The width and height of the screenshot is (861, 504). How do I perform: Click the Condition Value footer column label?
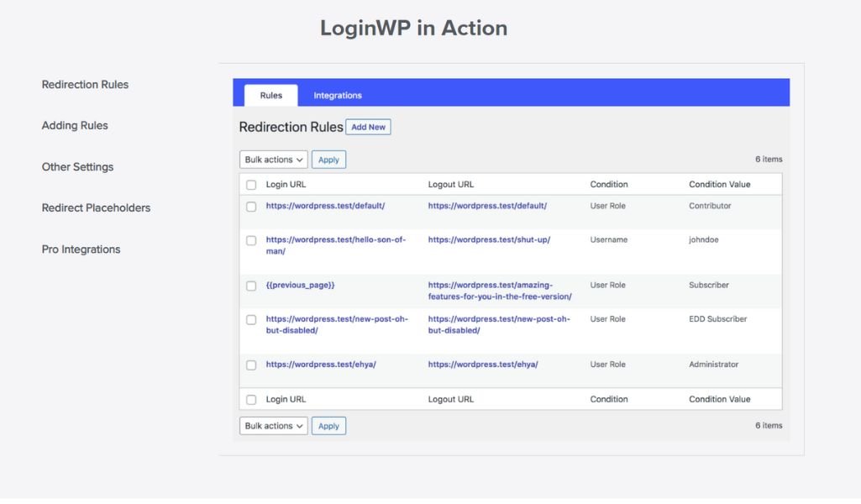(719, 400)
